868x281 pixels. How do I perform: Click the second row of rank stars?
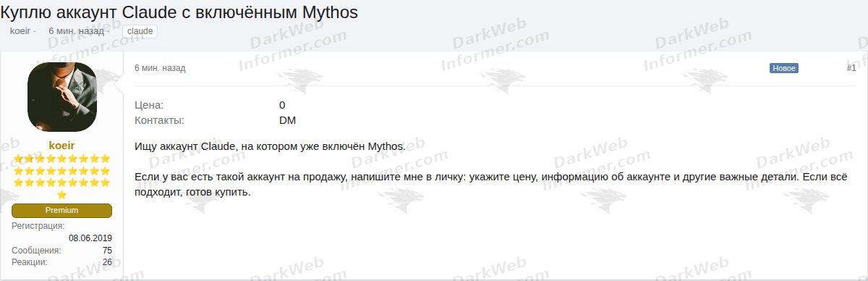[x=61, y=171]
